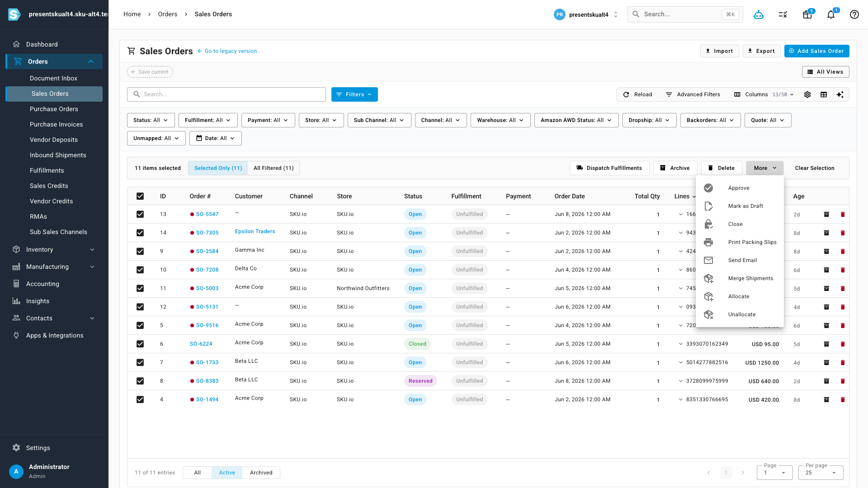
Task: Click the Administrator avatar
Action: click(x=16, y=471)
